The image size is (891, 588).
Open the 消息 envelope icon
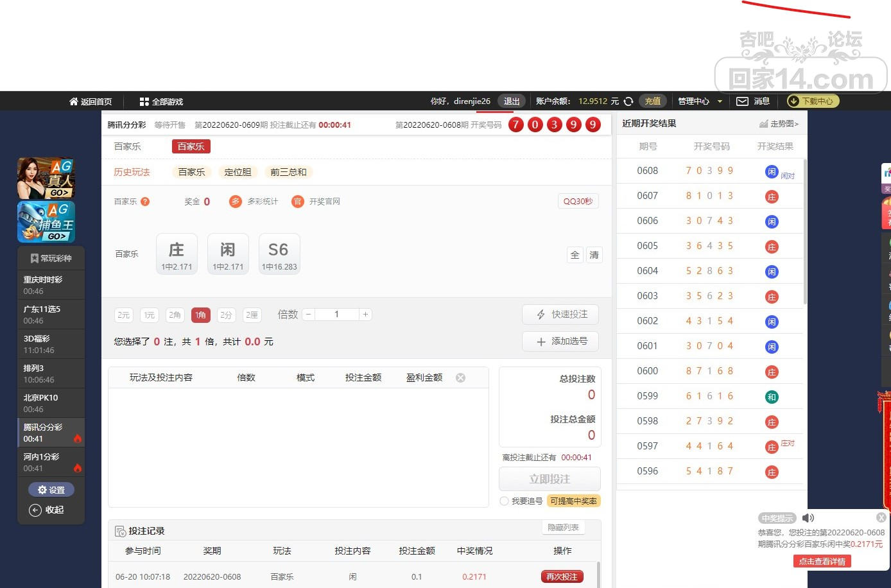(742, 101)
